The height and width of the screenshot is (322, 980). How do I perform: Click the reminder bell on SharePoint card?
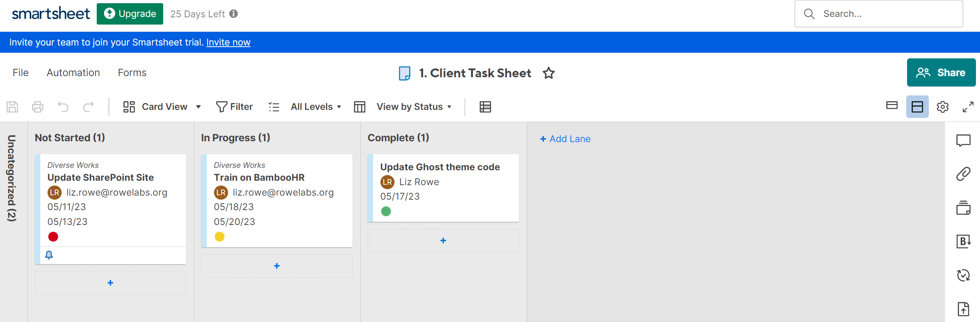coord(49,255)
